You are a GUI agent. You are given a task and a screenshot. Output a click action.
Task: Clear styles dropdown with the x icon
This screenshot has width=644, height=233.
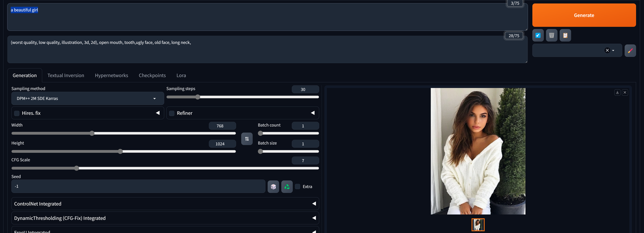point(607,50)
